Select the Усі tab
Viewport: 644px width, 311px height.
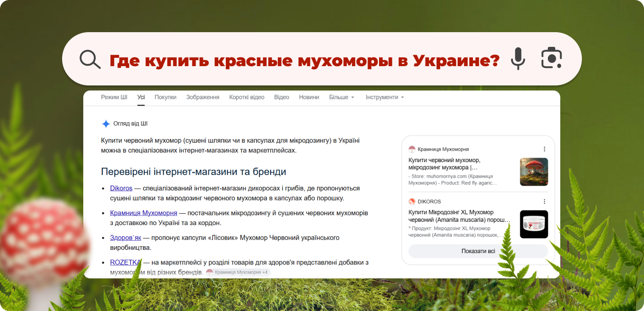[x=141, y=97]
